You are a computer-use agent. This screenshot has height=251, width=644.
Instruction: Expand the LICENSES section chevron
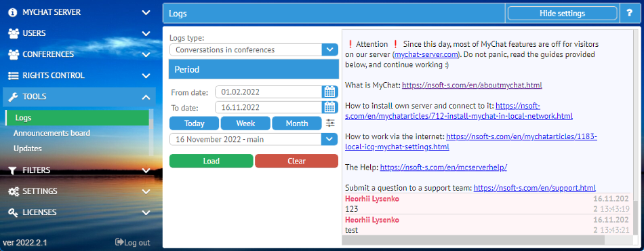point(146,213)
